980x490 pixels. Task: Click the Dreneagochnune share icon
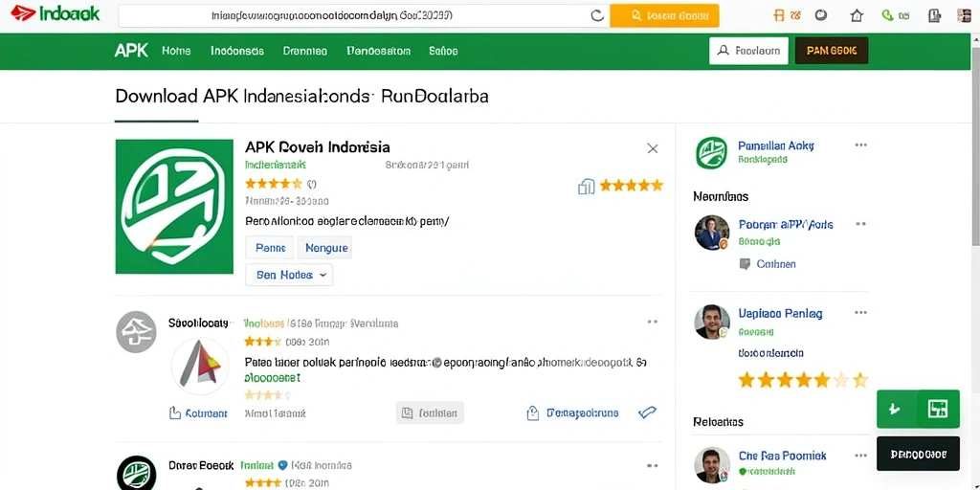point(532,412)
